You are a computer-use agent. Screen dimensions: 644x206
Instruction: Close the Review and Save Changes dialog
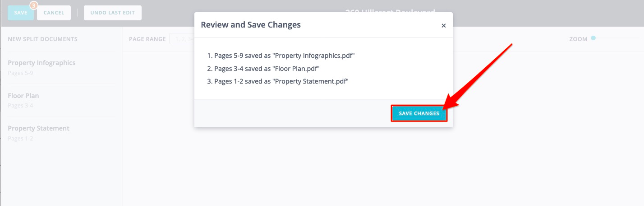click(x=443, y=26)
